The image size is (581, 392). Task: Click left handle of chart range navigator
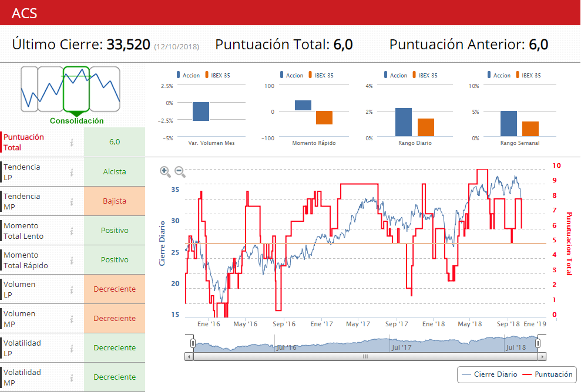pyautogui.click(x=193, y=343)
